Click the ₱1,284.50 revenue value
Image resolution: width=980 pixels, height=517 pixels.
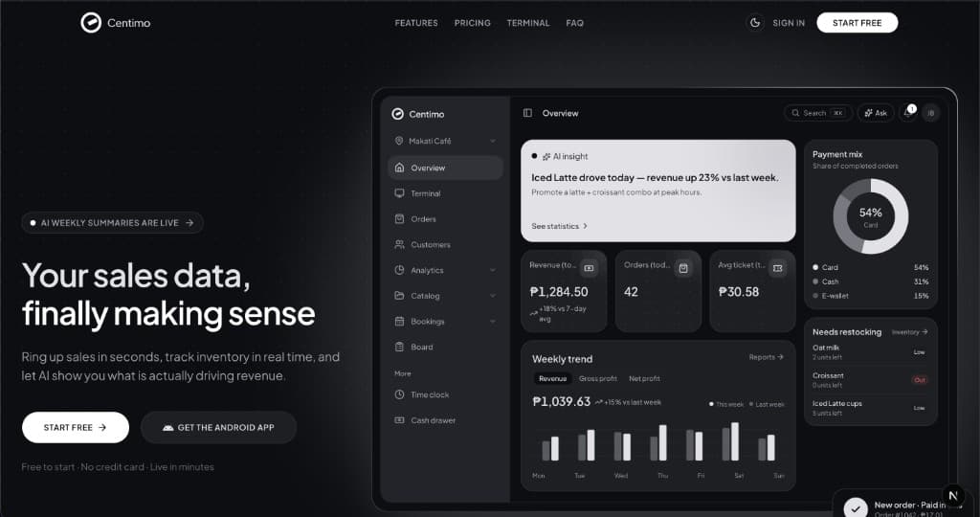click(x=559, y=292)
